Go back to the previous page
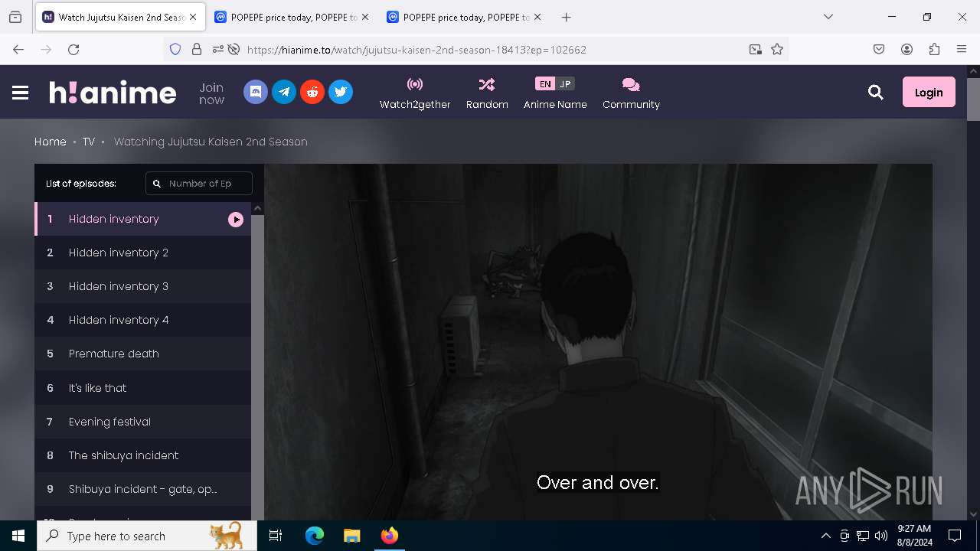This screenshot has height=551, width=980. coord(18,49)
